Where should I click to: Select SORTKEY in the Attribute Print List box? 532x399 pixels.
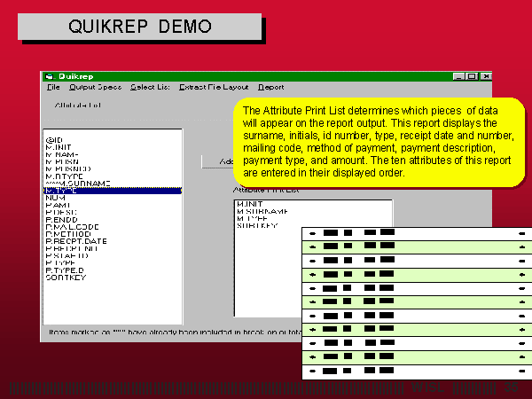(257, 226)
